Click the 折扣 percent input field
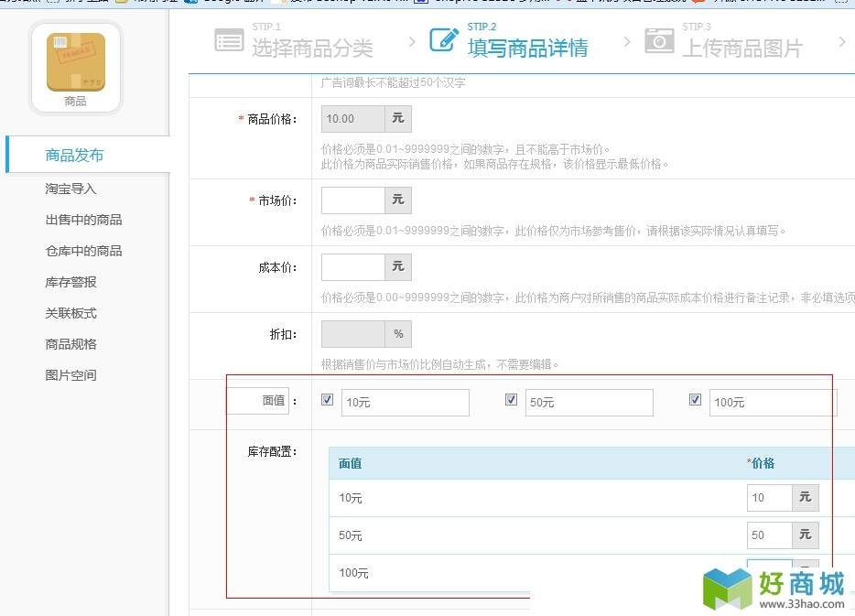 [352, 333]
